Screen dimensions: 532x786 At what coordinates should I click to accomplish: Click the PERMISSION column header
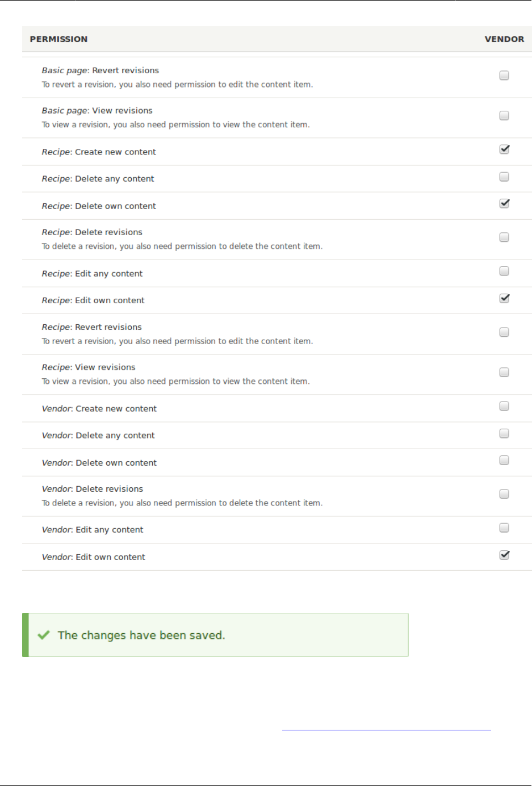(58, 39)
